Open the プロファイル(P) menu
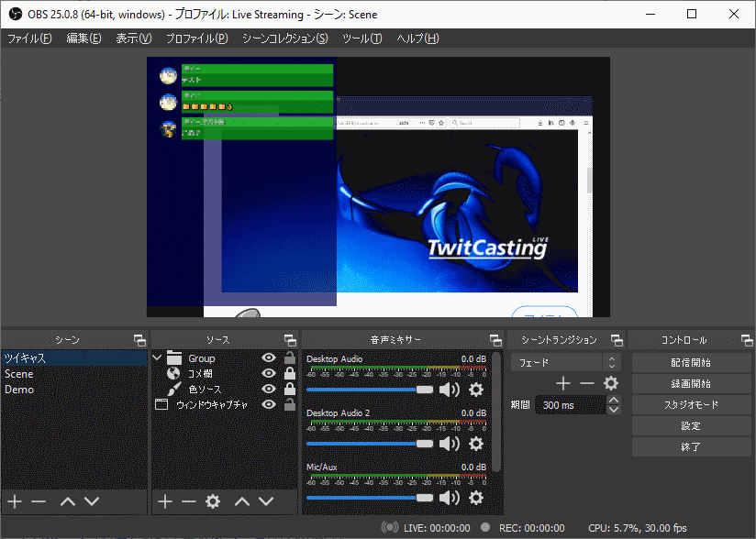Viewport: 756px width, 539px height. point(196,38)
